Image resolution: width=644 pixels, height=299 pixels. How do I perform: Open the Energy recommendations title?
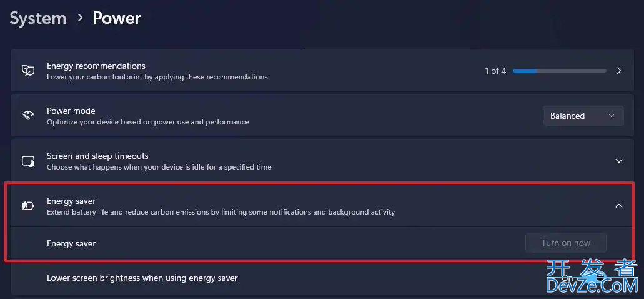coord(96,66)
